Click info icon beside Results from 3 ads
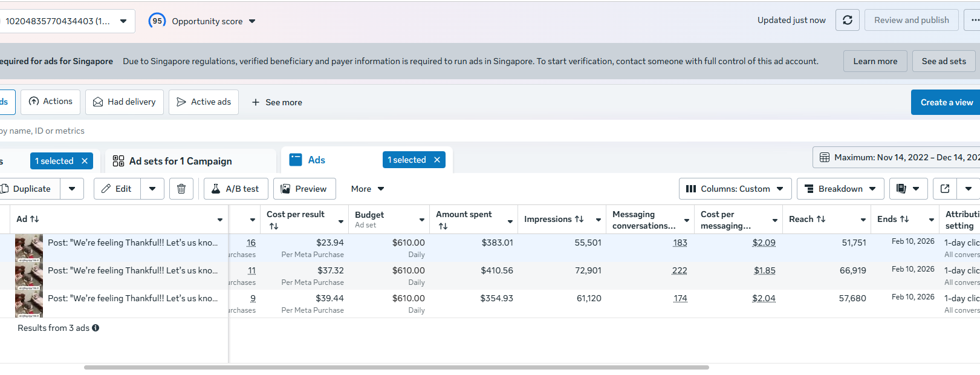The image size is (980, 375). [96, 328]
